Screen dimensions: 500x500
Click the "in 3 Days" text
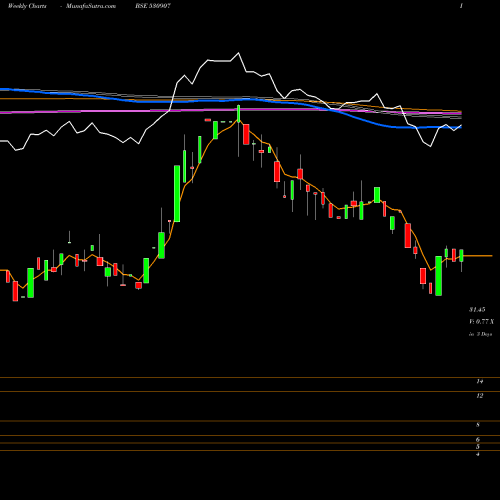point(480,334)
